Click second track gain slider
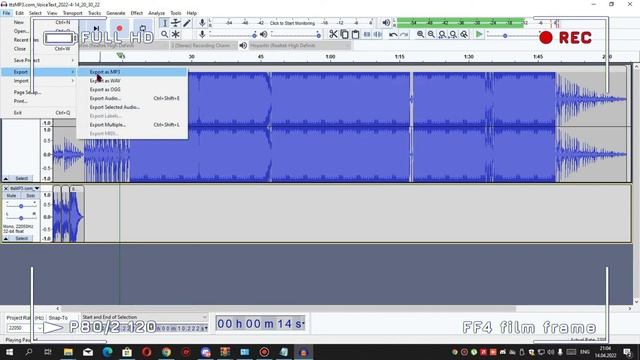This screenshot has height=360, width=640. (x=21, y=206)
